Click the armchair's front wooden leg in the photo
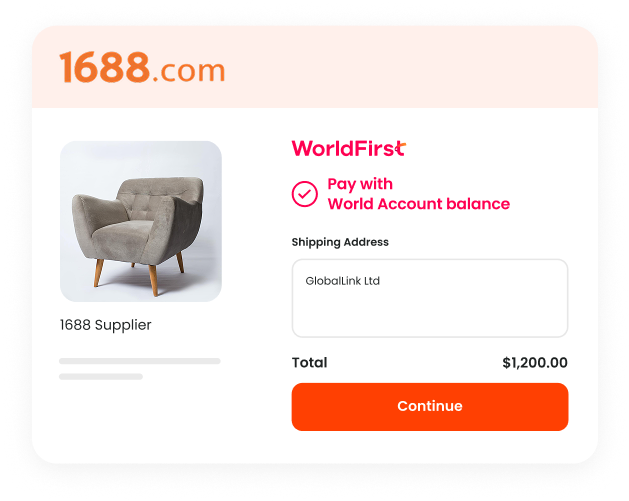This screenshot has width=629, height=501. 153,280
